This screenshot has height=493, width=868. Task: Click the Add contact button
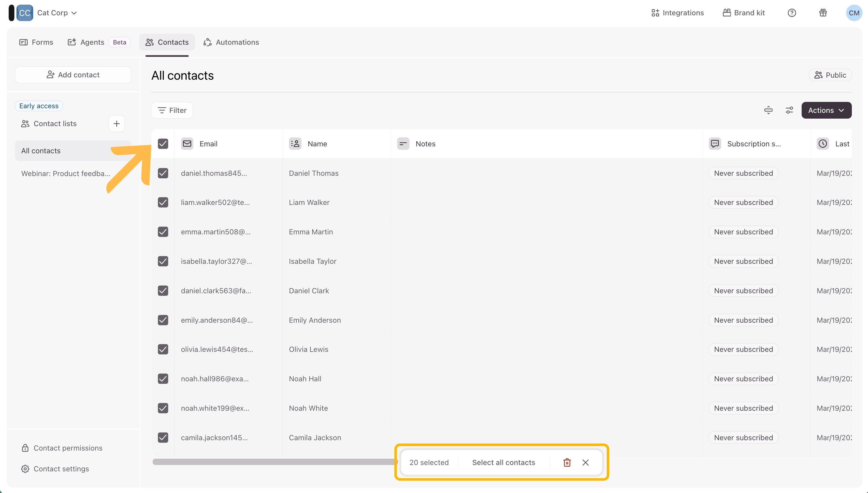(73, 75)
